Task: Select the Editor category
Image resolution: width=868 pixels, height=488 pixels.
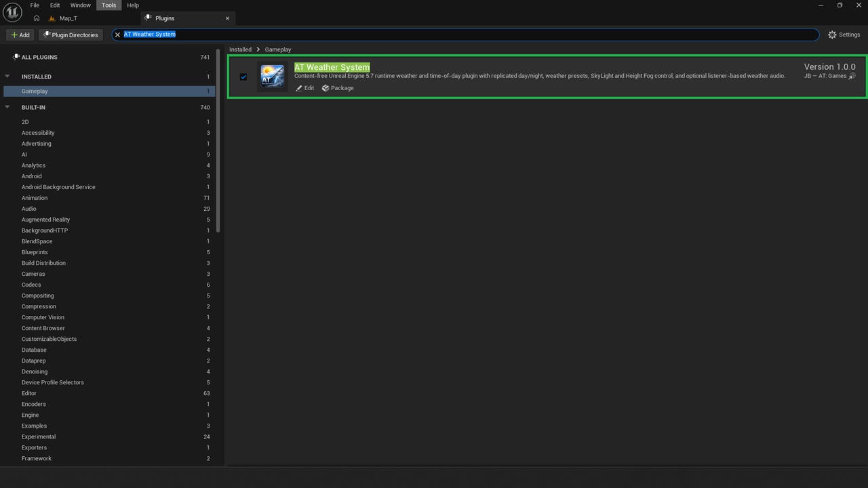Action: 108,393
